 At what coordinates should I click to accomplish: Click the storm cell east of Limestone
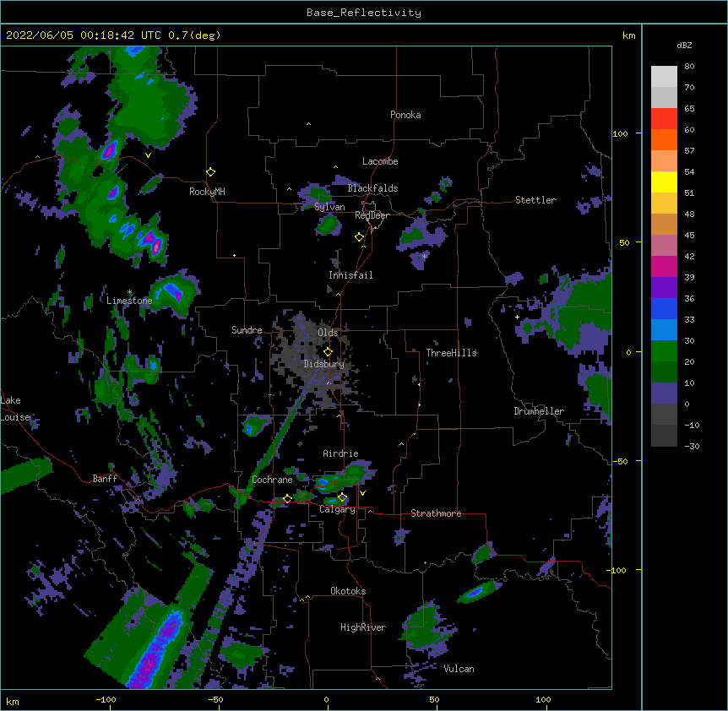point(173,292)
